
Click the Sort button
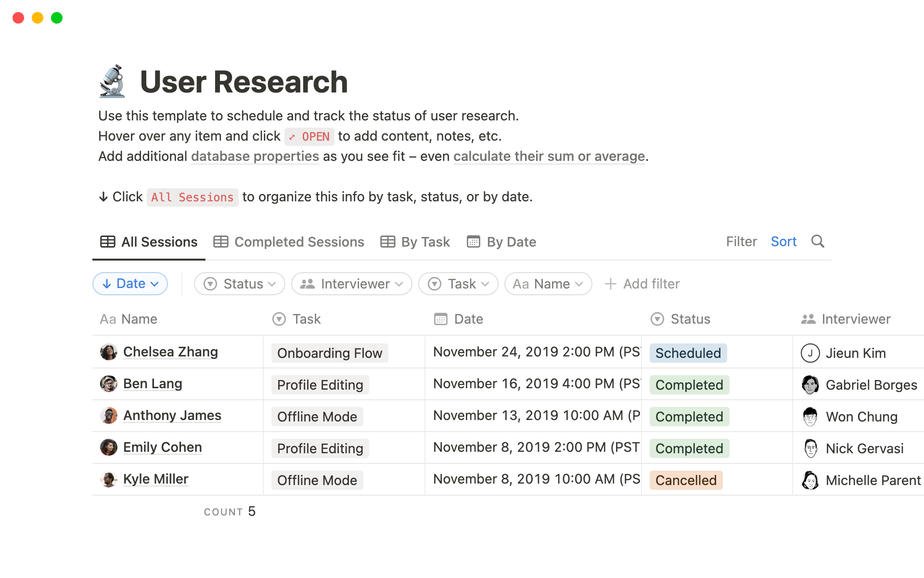pyautogui.click(x=783, y=241)
